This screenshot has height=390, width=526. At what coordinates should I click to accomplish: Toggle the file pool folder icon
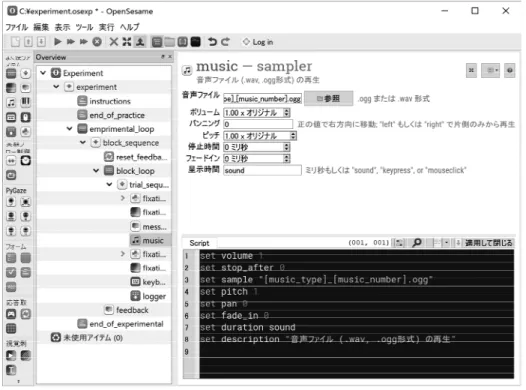click(170, 42)
